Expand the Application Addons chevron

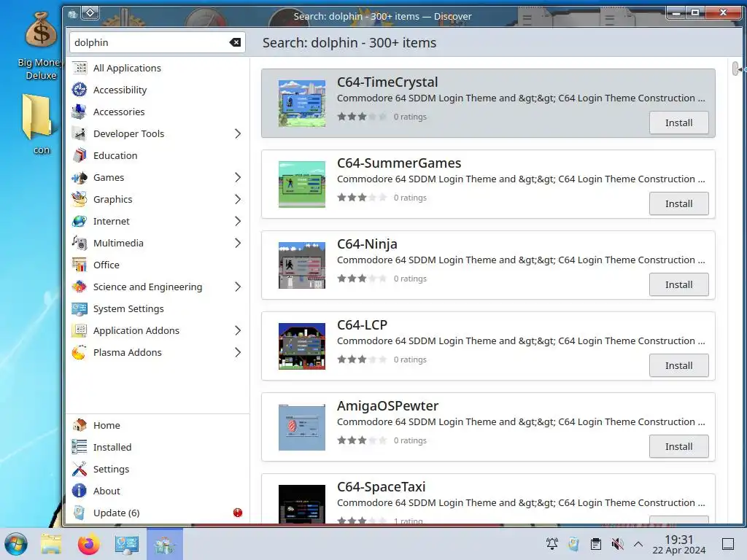238,331
